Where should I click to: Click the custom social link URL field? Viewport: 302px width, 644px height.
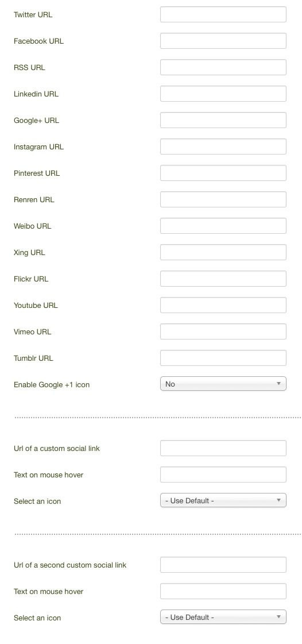pos(223,448)
